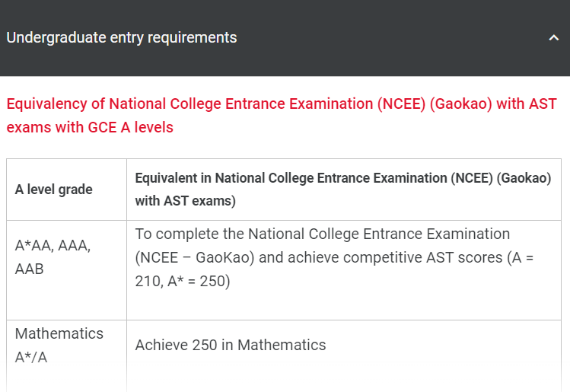Click '(Gaokao)' in the bold table header
The image size is (570, 392).
pyautogui.click(x=524, y=178)
